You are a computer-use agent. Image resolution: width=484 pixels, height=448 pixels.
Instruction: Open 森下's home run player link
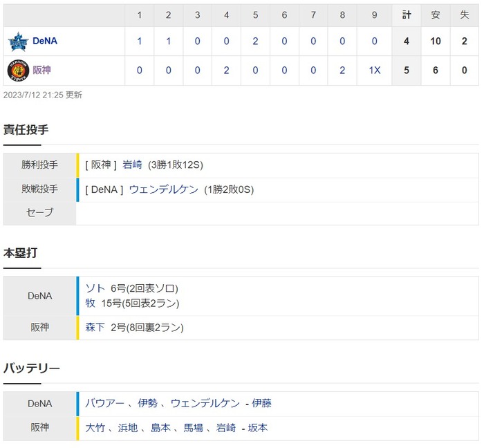pyautogui.click(x=95, y=328)
